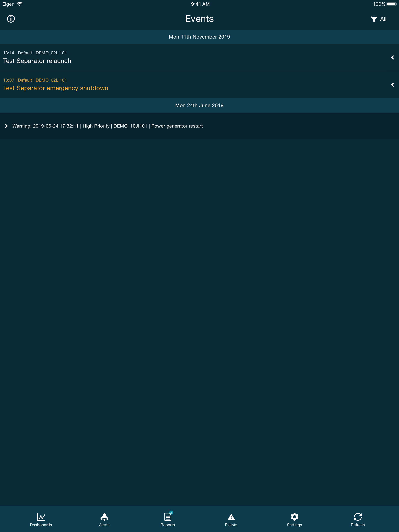
Task: Click the 13:14 Default DEMO_02LI101 line
Action: (x=35, y=53)
